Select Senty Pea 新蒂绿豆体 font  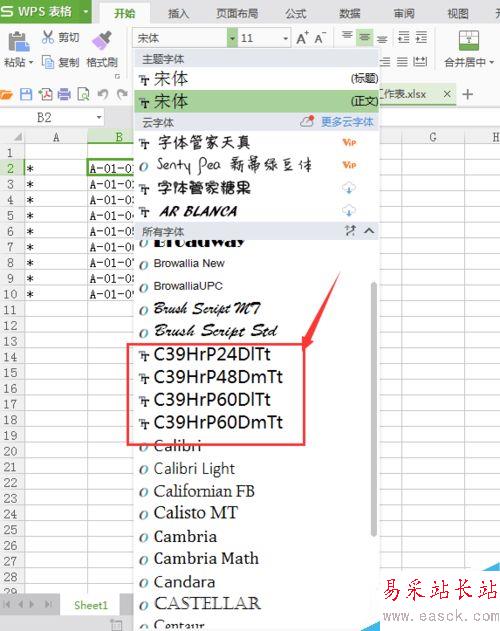[x=256, y=165]
